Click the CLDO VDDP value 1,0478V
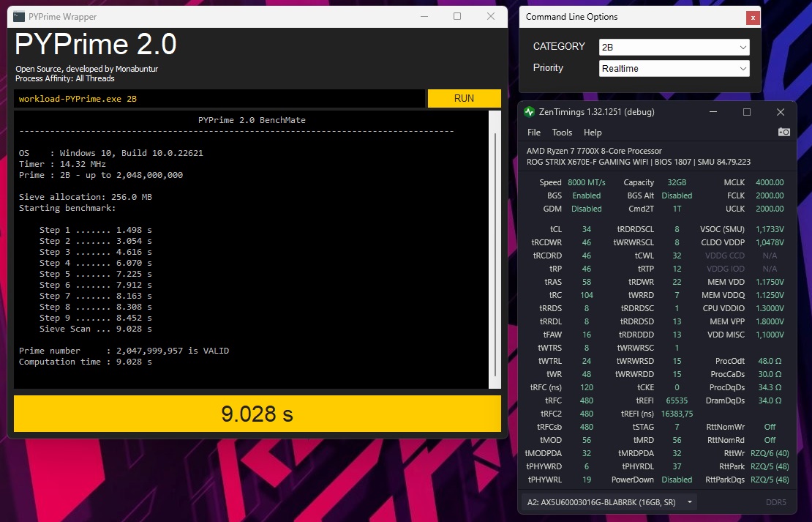 pyautogui.click(x=770, y=242)
